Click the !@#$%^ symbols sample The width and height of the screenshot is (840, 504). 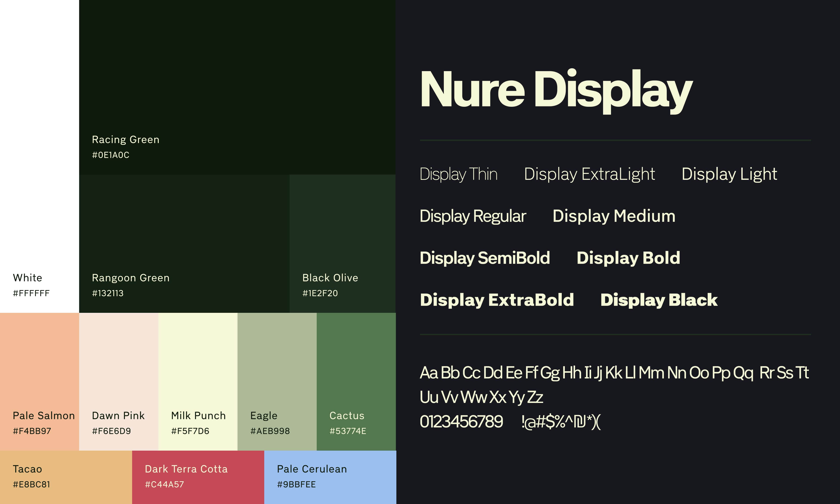[561, 422]
